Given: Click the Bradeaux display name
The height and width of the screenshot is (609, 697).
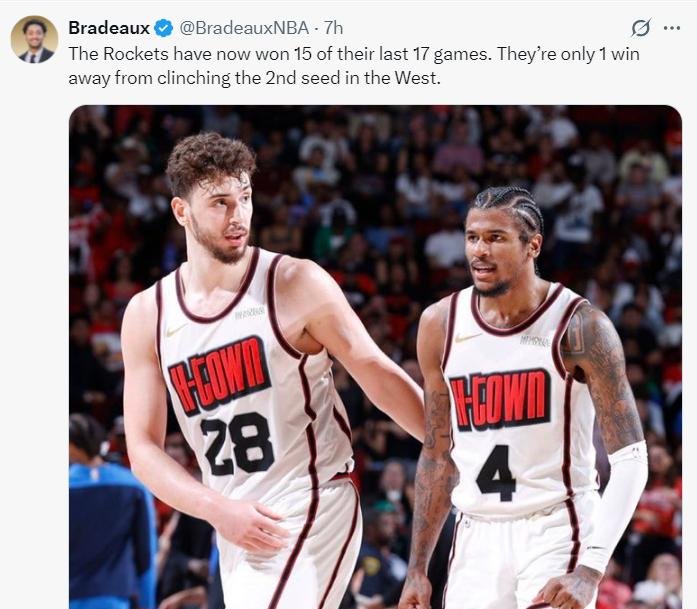Looking at the screenshot, I should click(x=109, y=28).
